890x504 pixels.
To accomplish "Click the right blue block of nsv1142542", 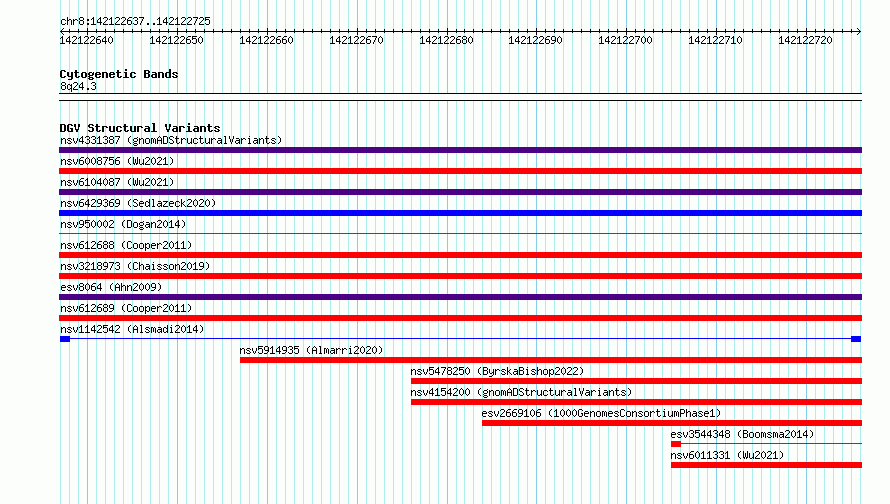I will 857,339.
